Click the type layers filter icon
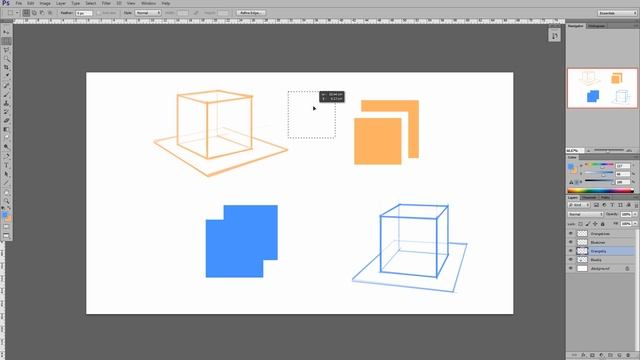The image size is (640, 360). click(x=612, y=205)
